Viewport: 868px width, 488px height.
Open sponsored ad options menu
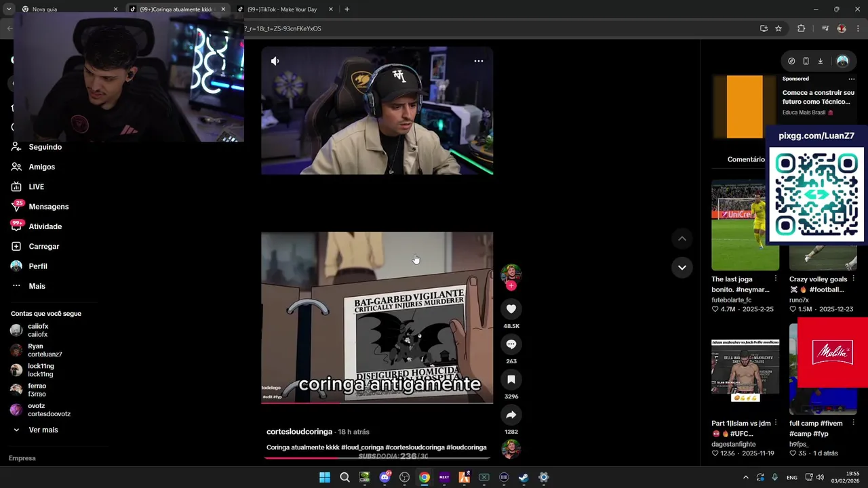(x=852, y=79)
